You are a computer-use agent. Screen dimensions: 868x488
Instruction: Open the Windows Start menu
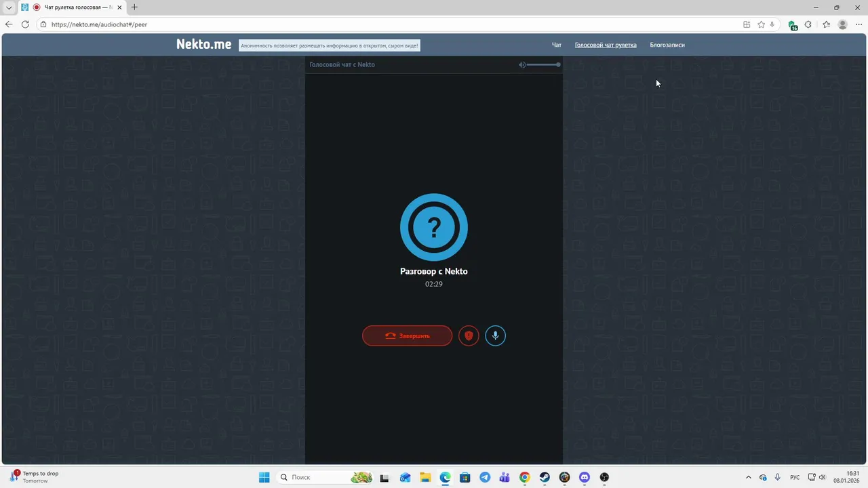click(264, 477)
